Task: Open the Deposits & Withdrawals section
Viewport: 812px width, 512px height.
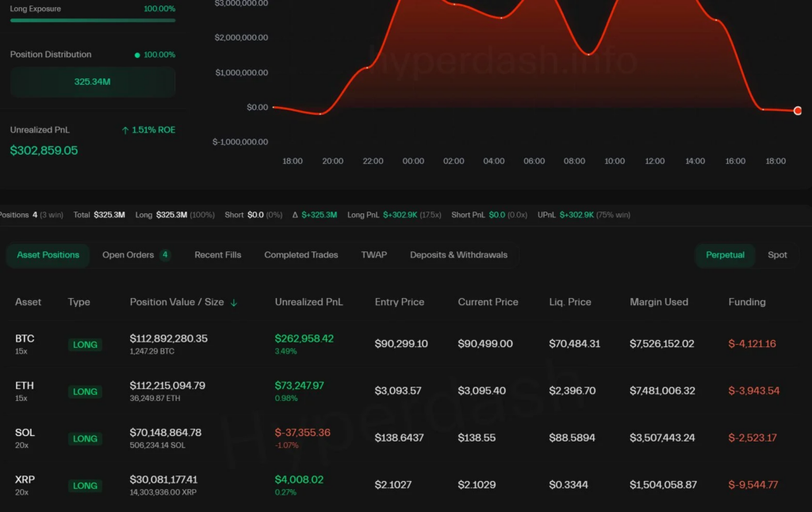Action: pos(458,255)
